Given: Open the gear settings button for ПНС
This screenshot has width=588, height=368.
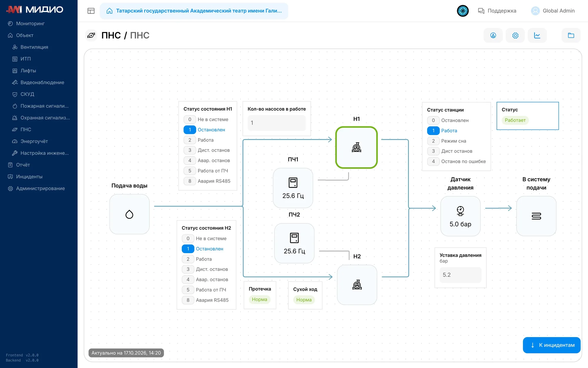Looking at the screenshot, I should click(x=515, y=35).
